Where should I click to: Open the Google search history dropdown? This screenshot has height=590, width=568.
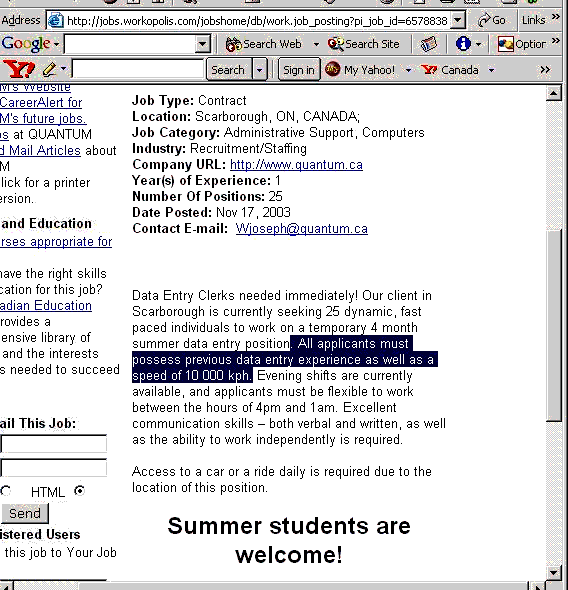(202, 44)
